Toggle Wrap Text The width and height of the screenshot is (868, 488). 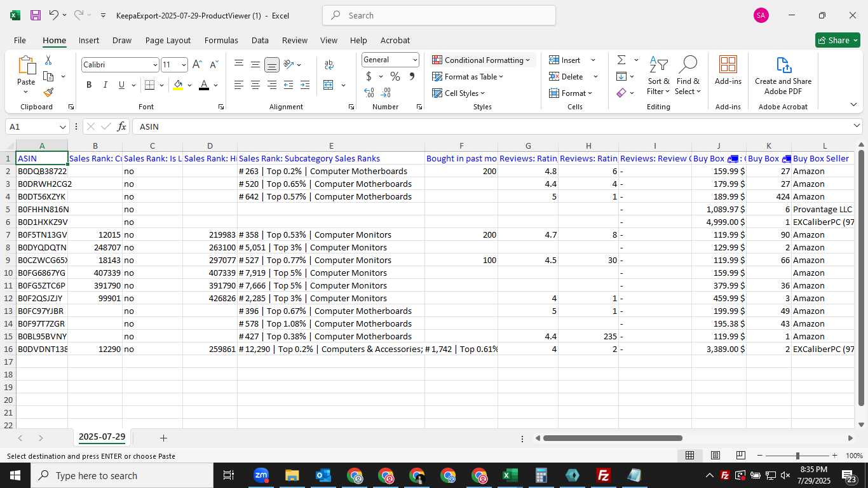(329, 64)
